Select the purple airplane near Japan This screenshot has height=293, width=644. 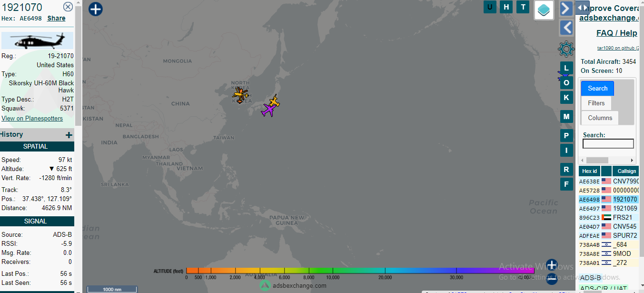click(x=269, y=111)
